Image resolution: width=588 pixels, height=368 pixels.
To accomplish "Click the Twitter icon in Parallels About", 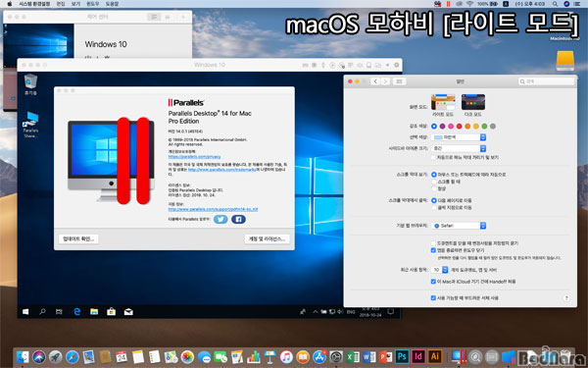I will [220, 219].
